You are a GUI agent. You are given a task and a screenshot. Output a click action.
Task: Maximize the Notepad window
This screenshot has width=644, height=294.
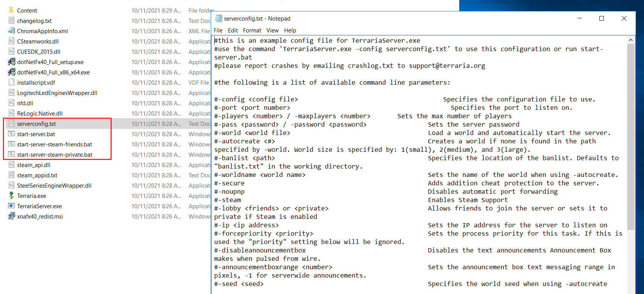pyautogui.click(x=602, y=18)
